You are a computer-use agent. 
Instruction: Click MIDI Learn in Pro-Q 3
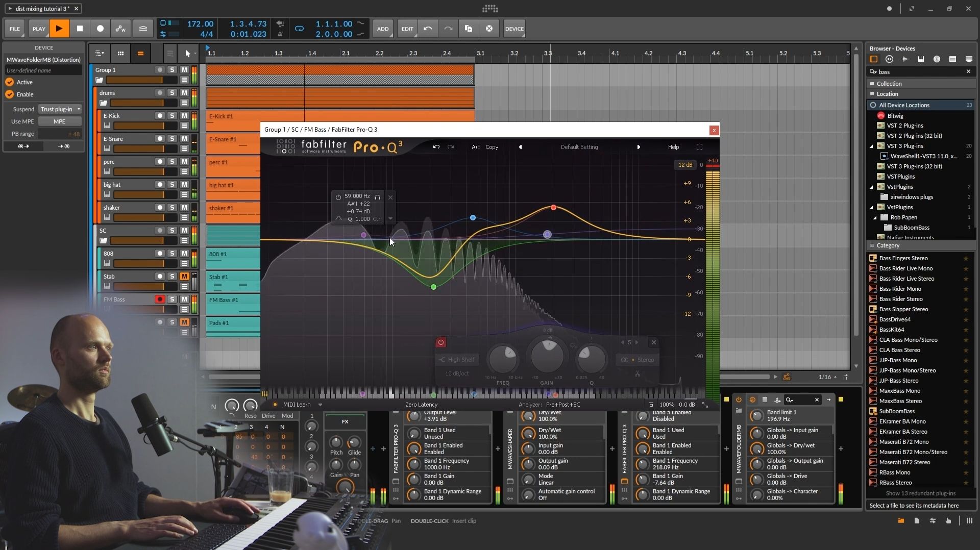(x=297, y=405)
